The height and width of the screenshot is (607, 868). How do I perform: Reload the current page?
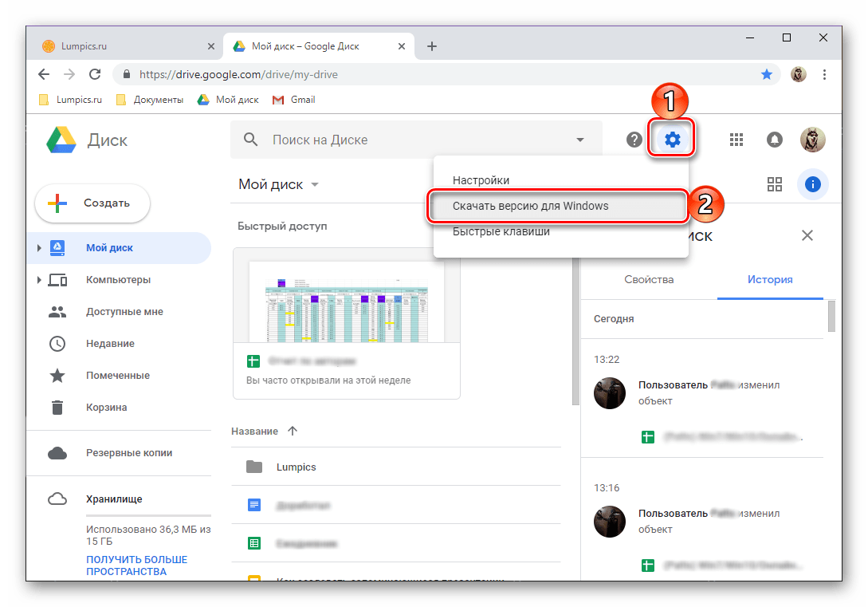(95, 74)
